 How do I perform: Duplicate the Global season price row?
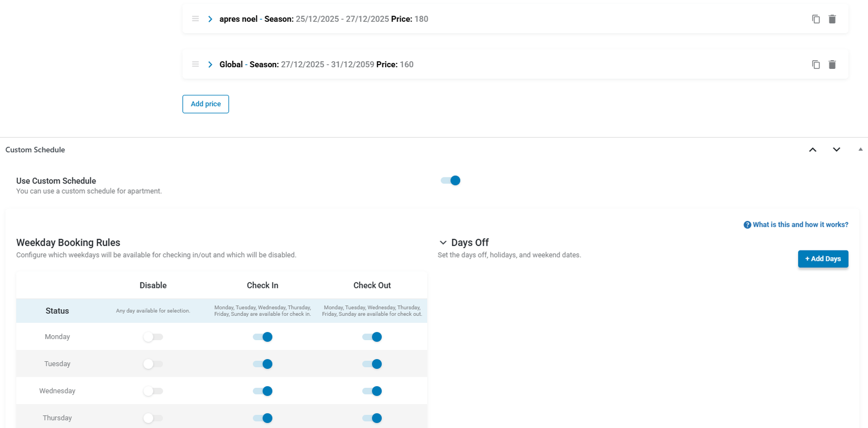point(815,65)
